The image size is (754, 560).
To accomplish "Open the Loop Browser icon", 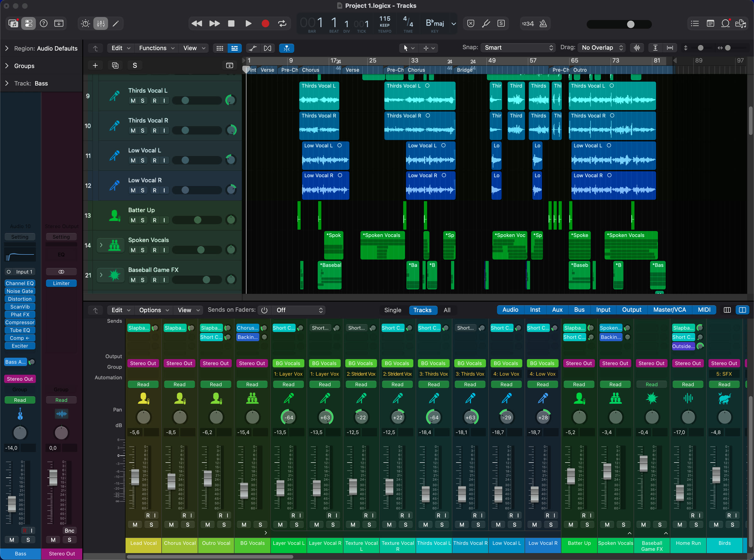I will [x=725, y=23].
